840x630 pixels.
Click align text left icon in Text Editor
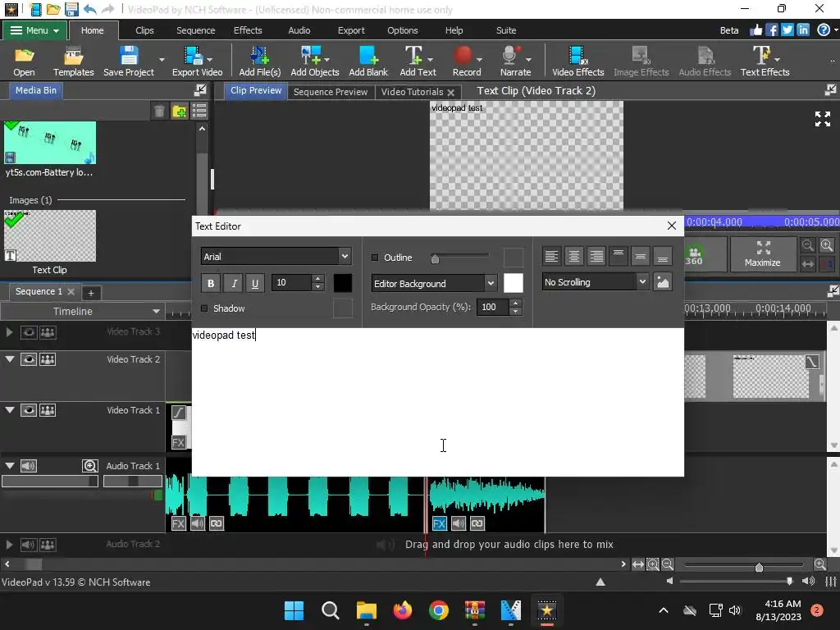(551, 257)
